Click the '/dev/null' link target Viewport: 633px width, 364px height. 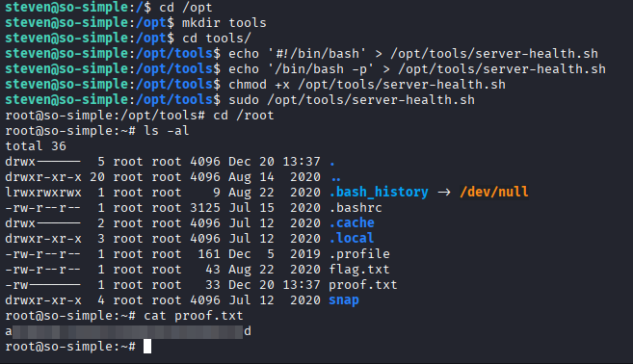pos(493,192)
